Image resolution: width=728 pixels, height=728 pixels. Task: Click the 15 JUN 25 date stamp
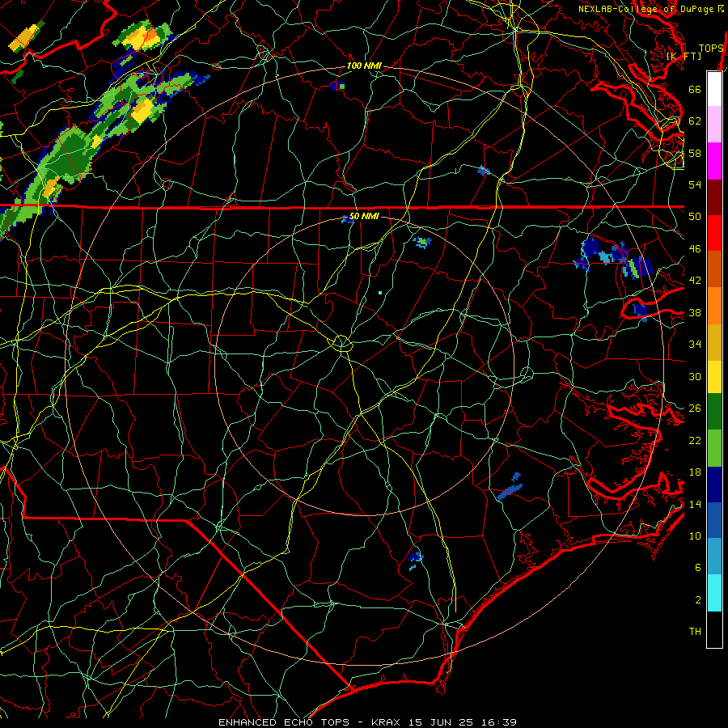pyautogui.click(x=441, y=722)
